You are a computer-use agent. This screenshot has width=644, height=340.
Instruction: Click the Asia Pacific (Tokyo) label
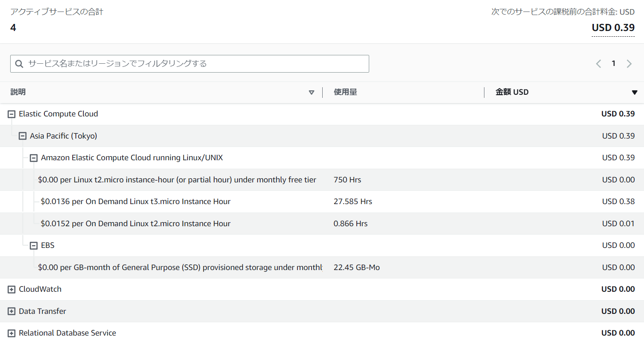click(x=63, y=136)
